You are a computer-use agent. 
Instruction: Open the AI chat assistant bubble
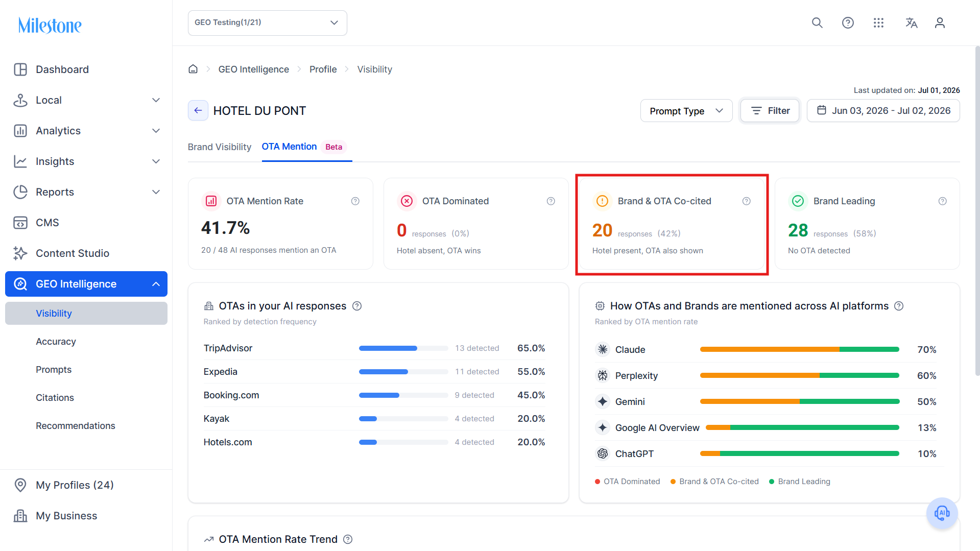(x=942, y=513)
